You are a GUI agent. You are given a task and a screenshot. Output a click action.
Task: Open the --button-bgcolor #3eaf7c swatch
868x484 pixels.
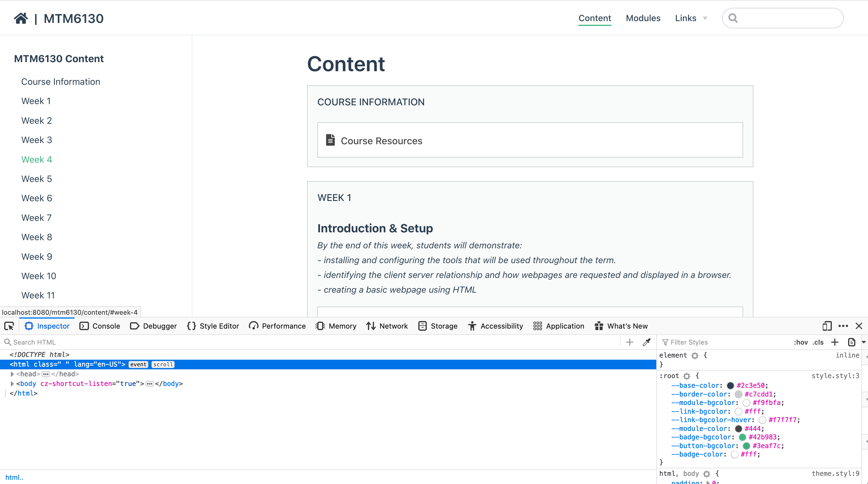click(746, 446)
